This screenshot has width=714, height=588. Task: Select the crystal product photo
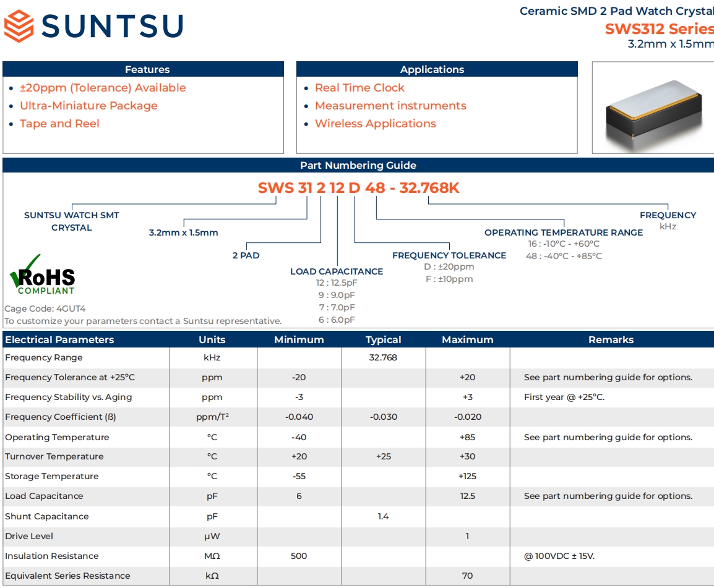coord(653,108)
